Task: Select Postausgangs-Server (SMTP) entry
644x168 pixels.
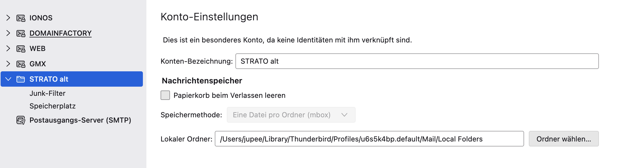Action: tap(80, 120)
